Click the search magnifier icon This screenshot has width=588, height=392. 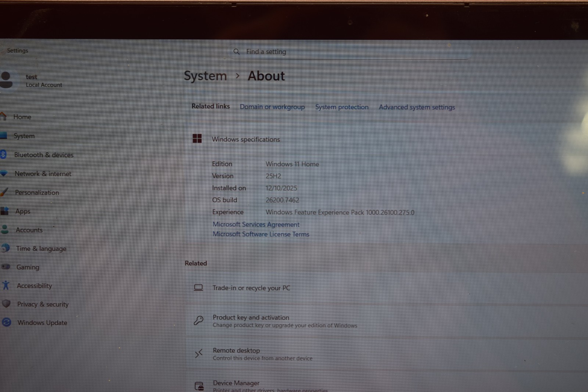coord(237,52)
